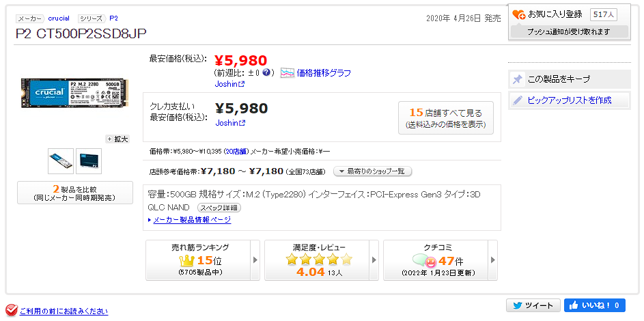
Task: Enlarge the product image
Action: [x=117, y=139]
